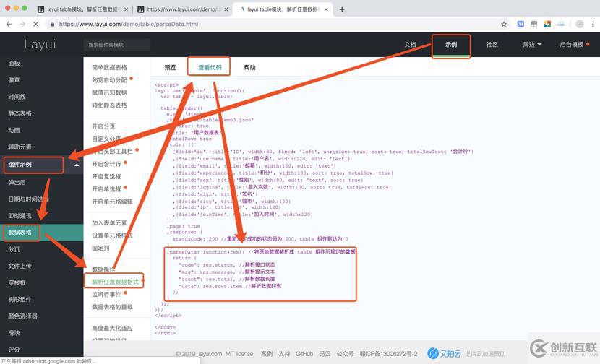
Task: Click the site lock icon in address bar
Action: (53, 24)
